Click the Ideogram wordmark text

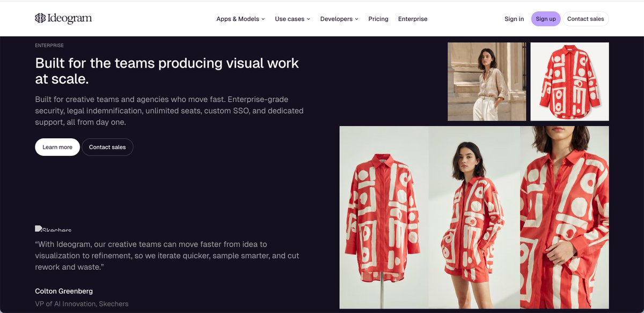click(70, 19)
